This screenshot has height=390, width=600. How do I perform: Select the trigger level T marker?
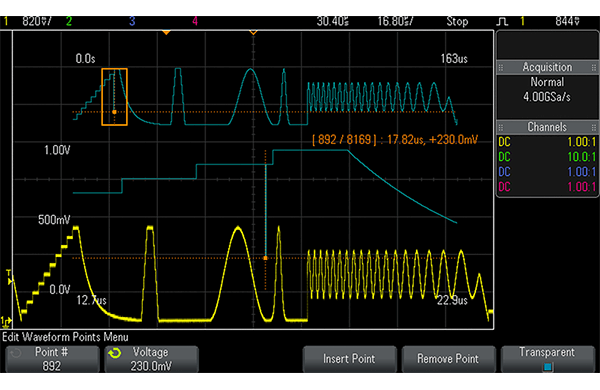10,277
